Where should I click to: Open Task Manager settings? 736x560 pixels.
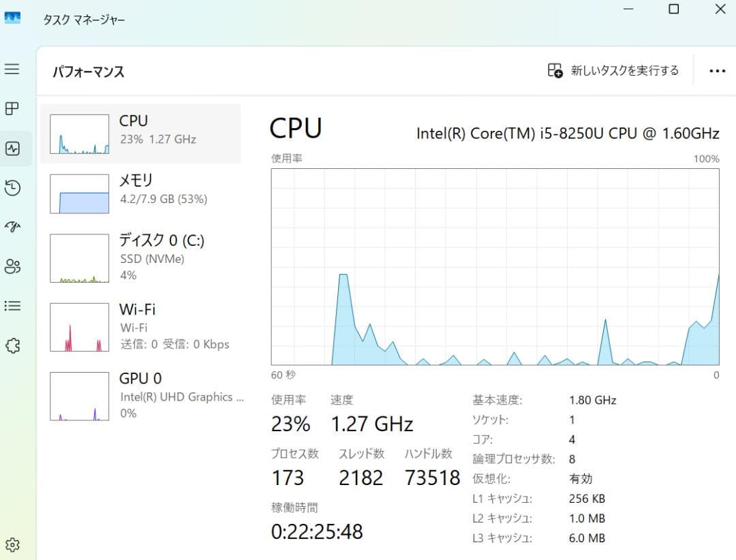(x=12, y=545)
